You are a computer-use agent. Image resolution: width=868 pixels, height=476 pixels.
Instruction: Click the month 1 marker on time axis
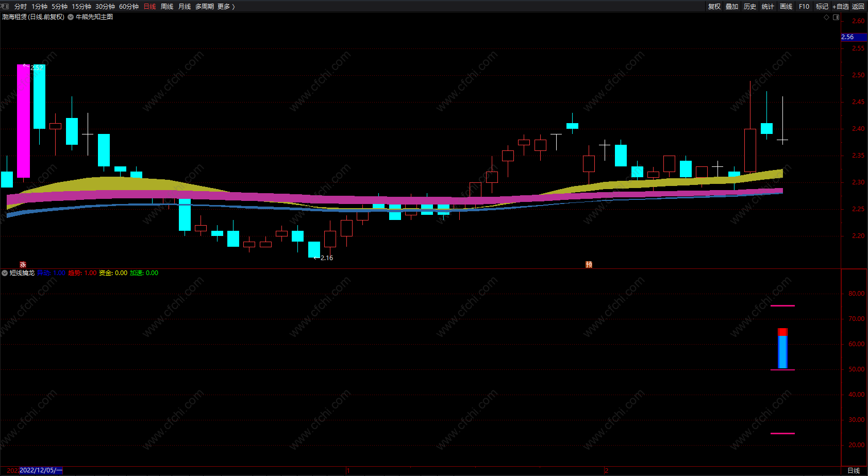click(348, 470)
